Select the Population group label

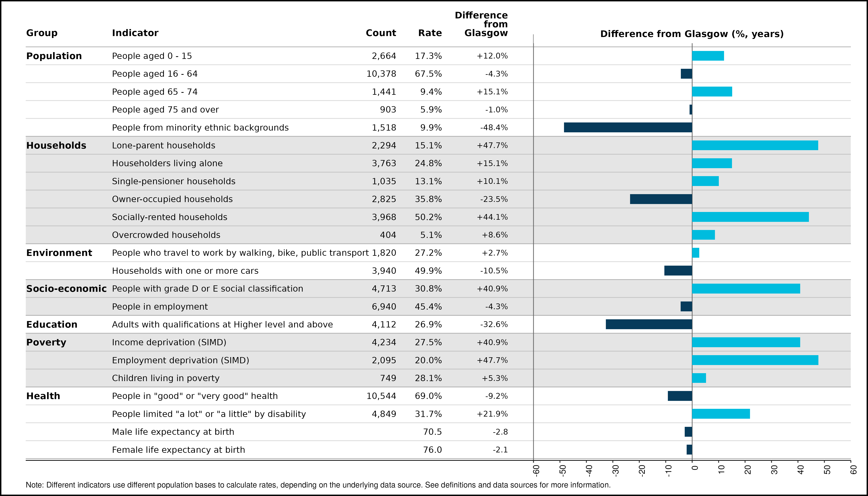coord(54,56)
